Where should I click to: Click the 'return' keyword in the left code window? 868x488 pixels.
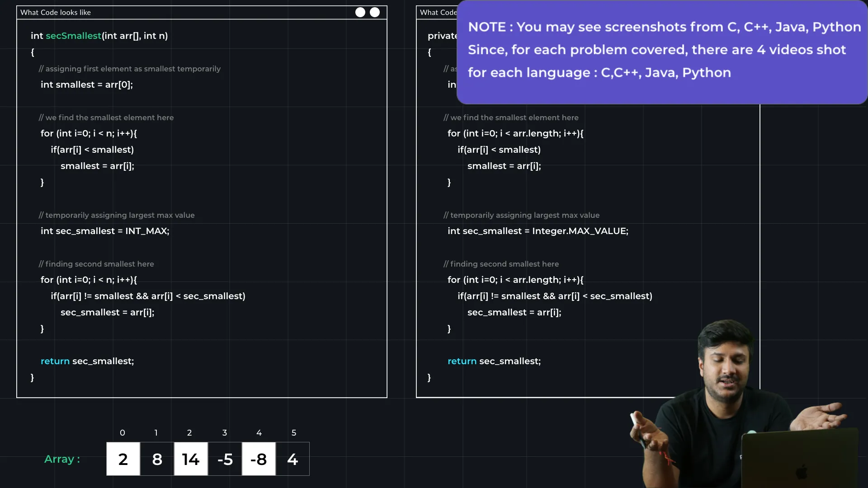coord(55,361)
